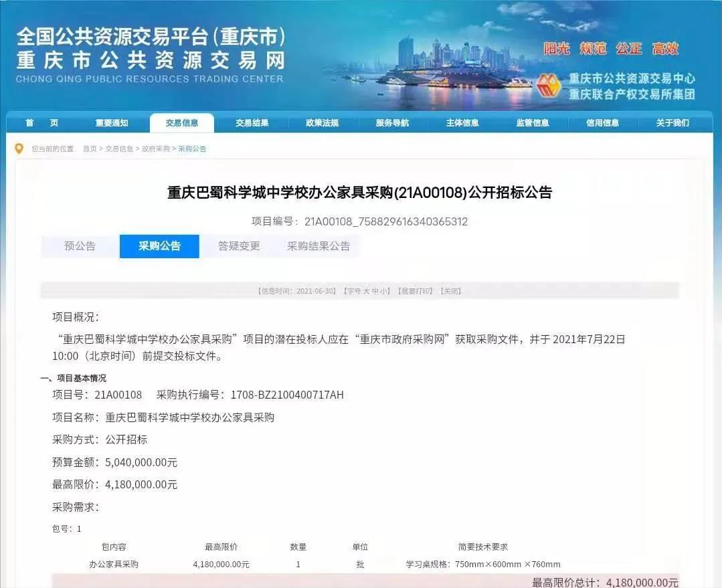Open 首页 from the breadcrumb trail
722x588 pixels.
pyautogui.click(x=90, y=148)
